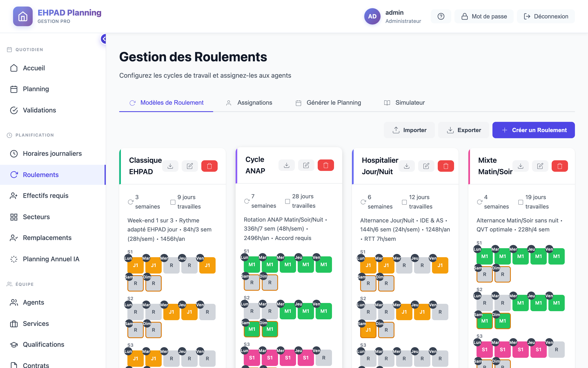Click Cycle ANAP card title
This screenshot has width=588, height=368.
point(255,165)
